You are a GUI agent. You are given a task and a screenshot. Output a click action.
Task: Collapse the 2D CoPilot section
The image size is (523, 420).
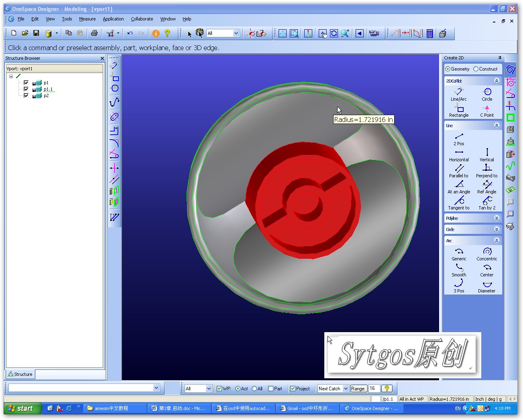(x=497, y=81)
